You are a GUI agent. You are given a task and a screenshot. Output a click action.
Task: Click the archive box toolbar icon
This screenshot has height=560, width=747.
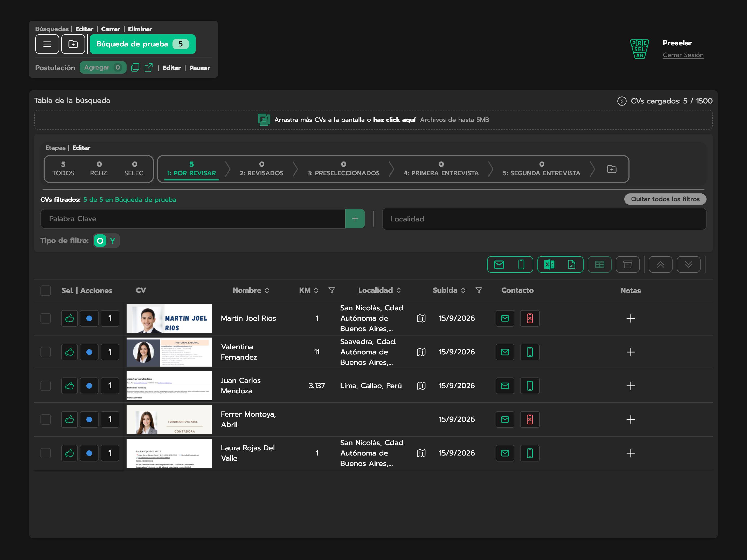(x=627, y=264)
